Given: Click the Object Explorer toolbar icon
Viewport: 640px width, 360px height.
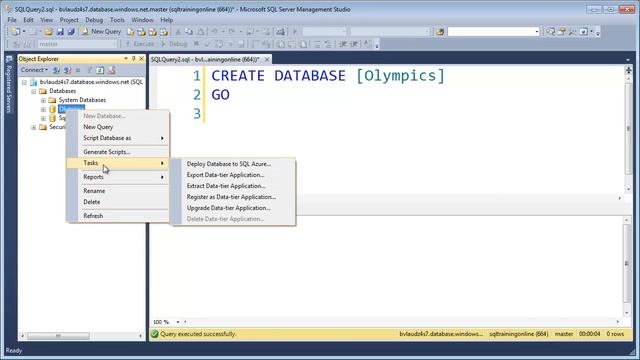Looking at the screenshot, I should (561, 31).
